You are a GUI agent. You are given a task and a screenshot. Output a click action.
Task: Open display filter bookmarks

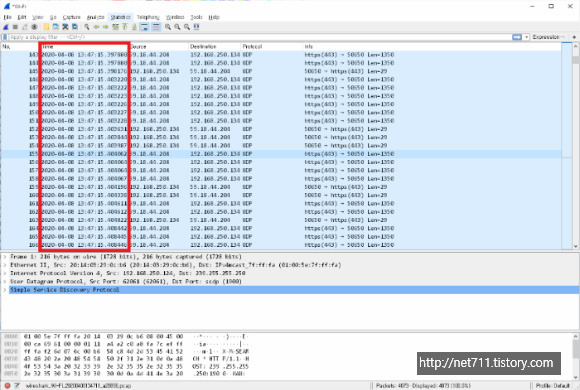tap(5, 37)
